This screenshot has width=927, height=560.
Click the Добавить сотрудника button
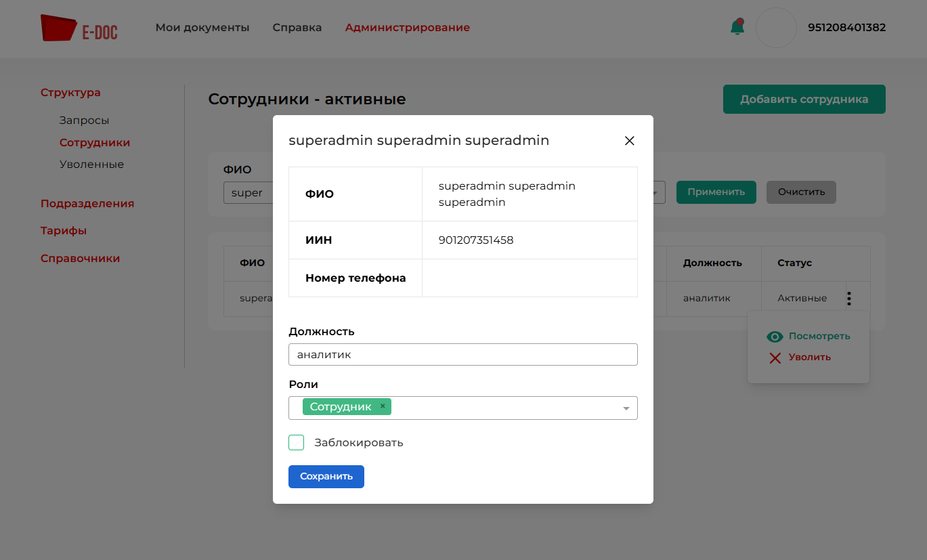804,100
